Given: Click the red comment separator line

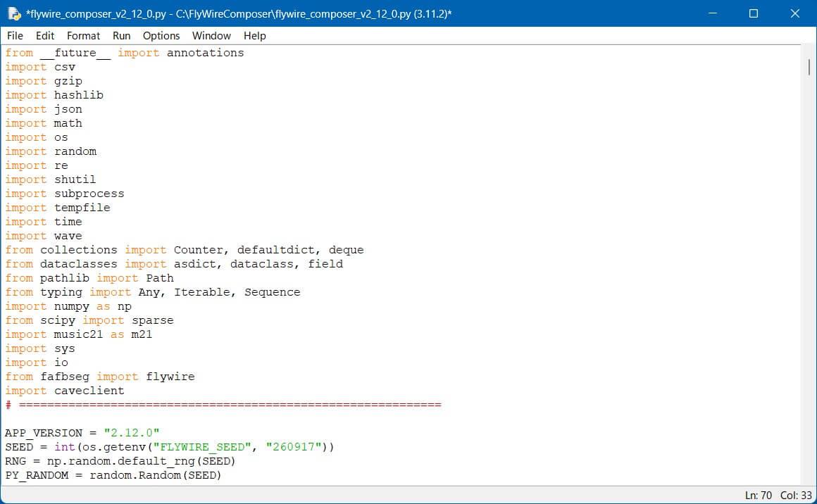Looking at the screenshot, I should pyautogui.click(x=223, y=405).
